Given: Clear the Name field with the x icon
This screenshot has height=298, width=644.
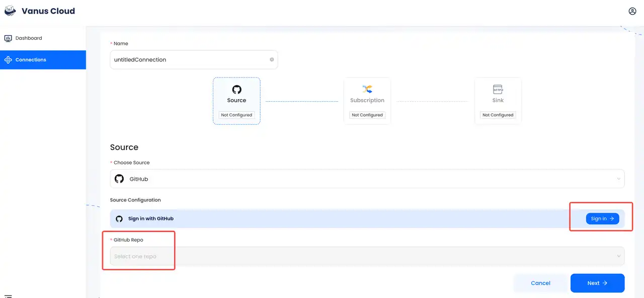Looking at the screenshot, I should pyautogui.click(x=272, y=59).
